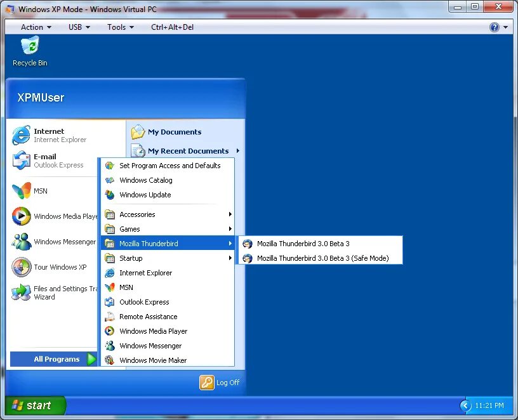Click the Windows Update label
The width and height of the screenshot is (518, 420).
click(x=145, y=195)
